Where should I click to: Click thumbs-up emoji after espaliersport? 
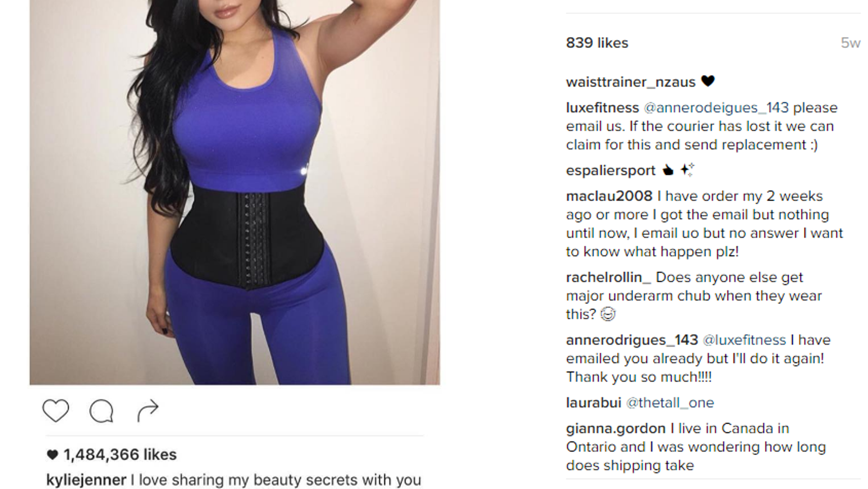click(x=668, y=170)
